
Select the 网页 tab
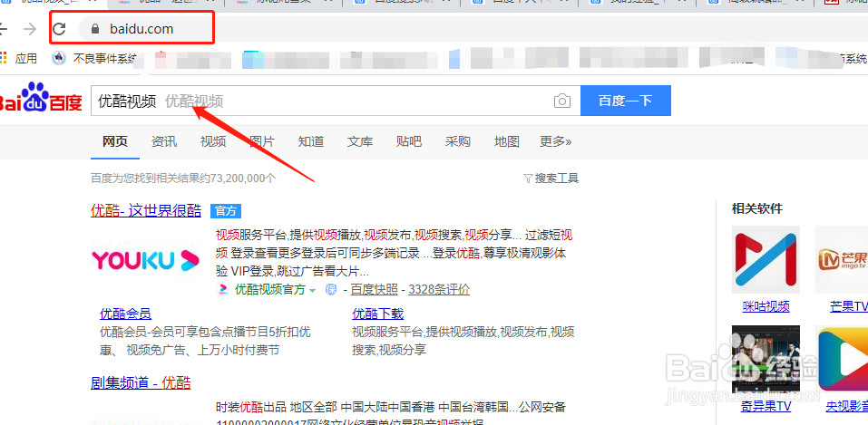coord(115,141)
